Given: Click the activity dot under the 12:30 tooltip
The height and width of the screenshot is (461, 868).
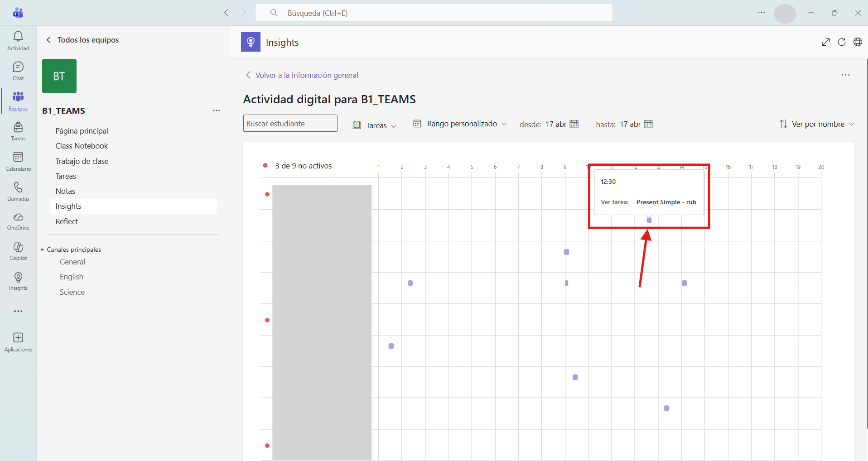Looking at the screenshot, I should click(649, 220).
